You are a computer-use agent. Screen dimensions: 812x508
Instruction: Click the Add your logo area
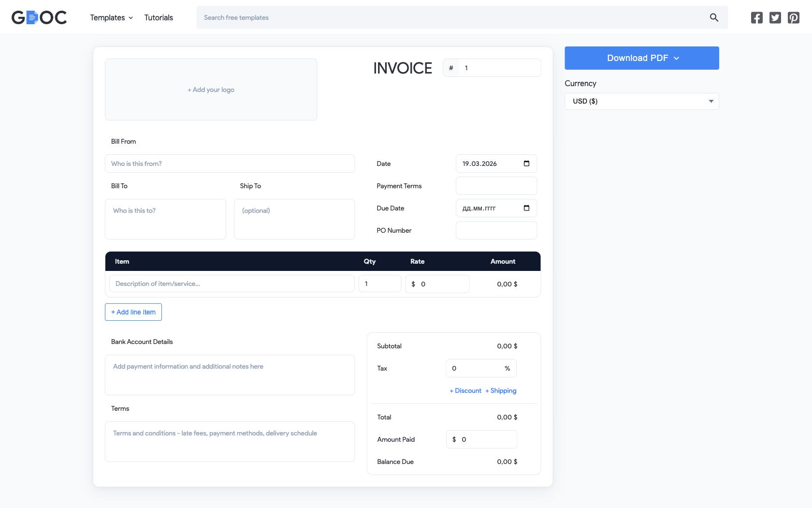211,90
